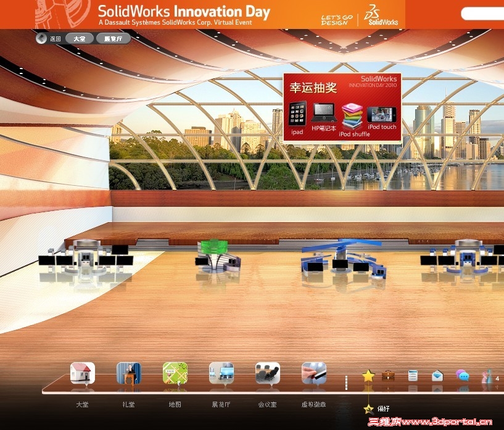Click the dotted dock divider handle
This screenshot has height=430, width=504.
pyautogui.click(x=346, y=382)
